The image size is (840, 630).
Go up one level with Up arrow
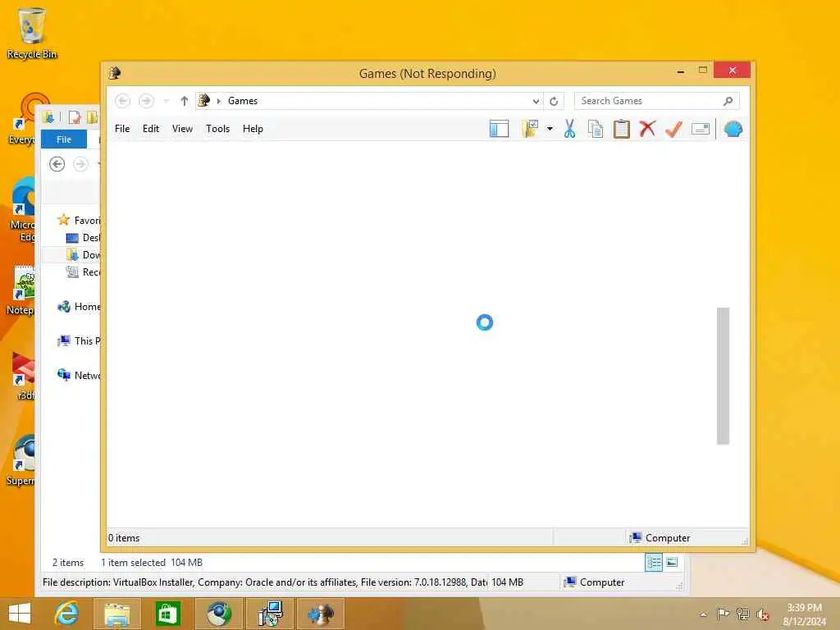point(185,101)
